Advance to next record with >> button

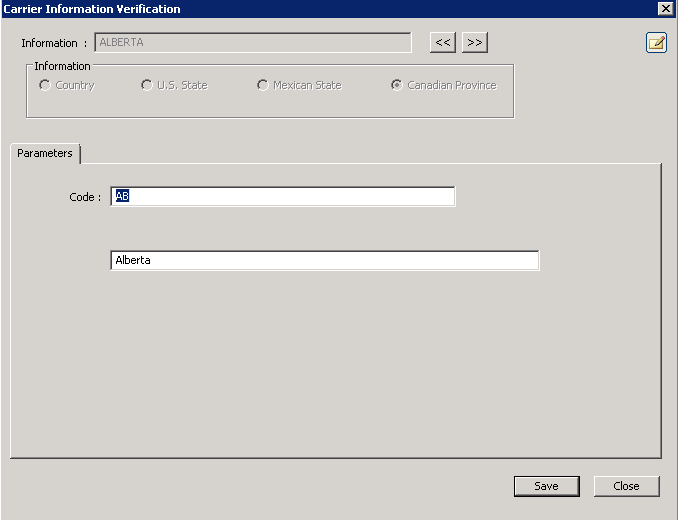(x=475, y=42)
